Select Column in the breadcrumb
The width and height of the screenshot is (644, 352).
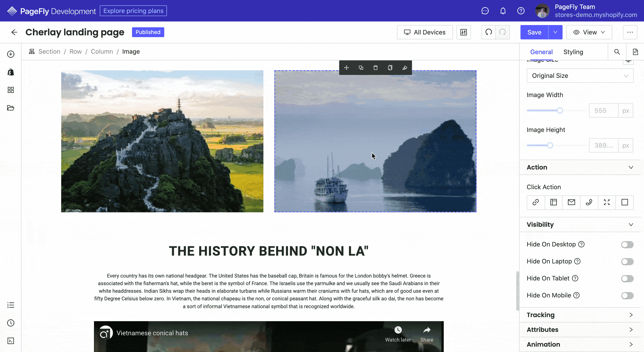point(102,51)
